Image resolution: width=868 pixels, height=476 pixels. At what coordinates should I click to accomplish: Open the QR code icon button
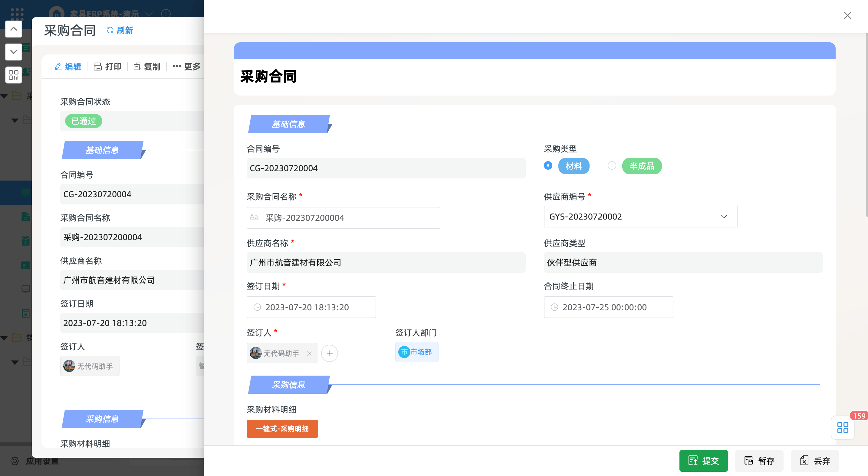(14, 75)
